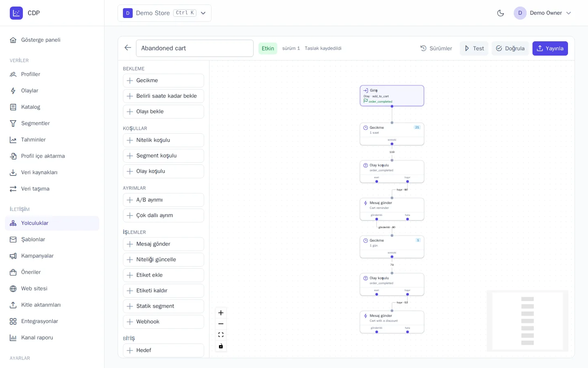Add an A/B ayrımı split node

click(163, 200)
